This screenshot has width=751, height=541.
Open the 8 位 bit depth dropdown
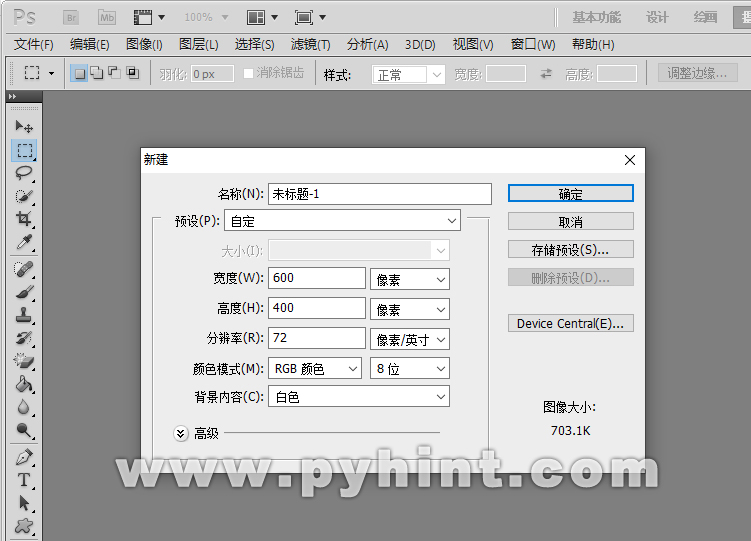[410, 369]
